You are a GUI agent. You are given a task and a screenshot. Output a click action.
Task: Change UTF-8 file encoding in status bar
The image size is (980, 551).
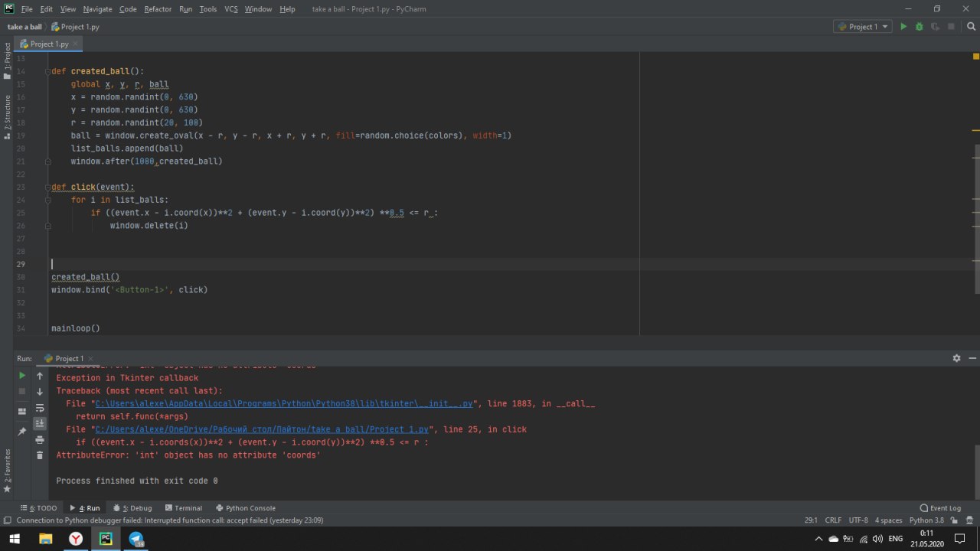(x=857, y=520)
